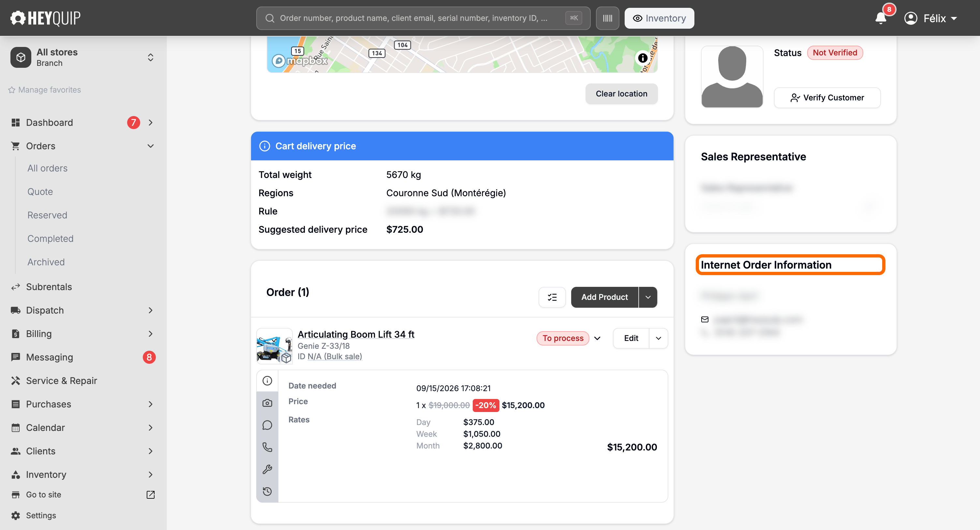Screen dimensions: 980x530
Task: Open the Quote orders list
Action: point(40,191)
